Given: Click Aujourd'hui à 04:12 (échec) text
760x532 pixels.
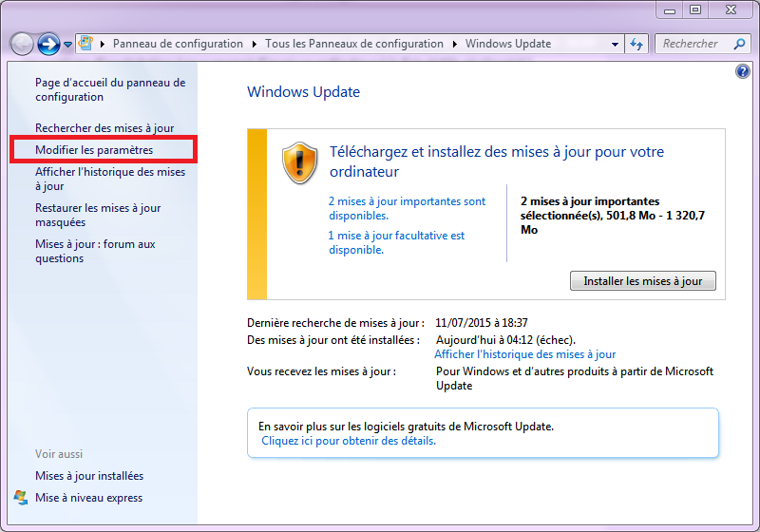Looking at the screenshot, I should [x=506, y=340].
